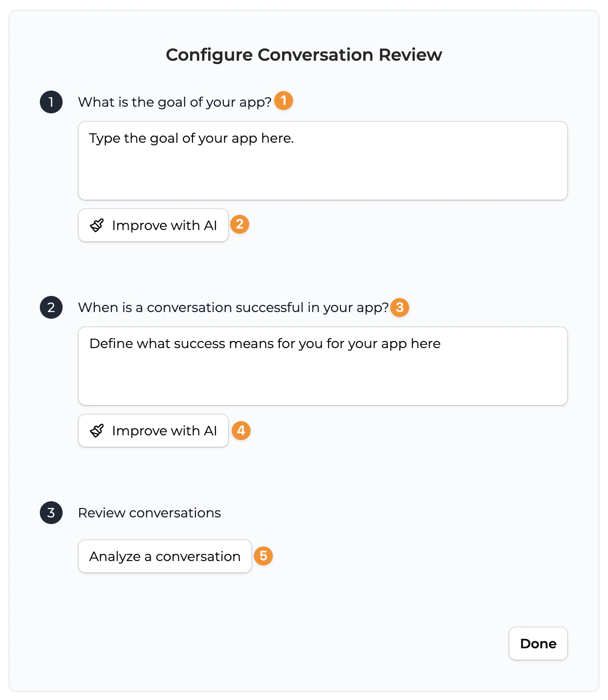Select dark step circle 2

(x=51, y=307)
